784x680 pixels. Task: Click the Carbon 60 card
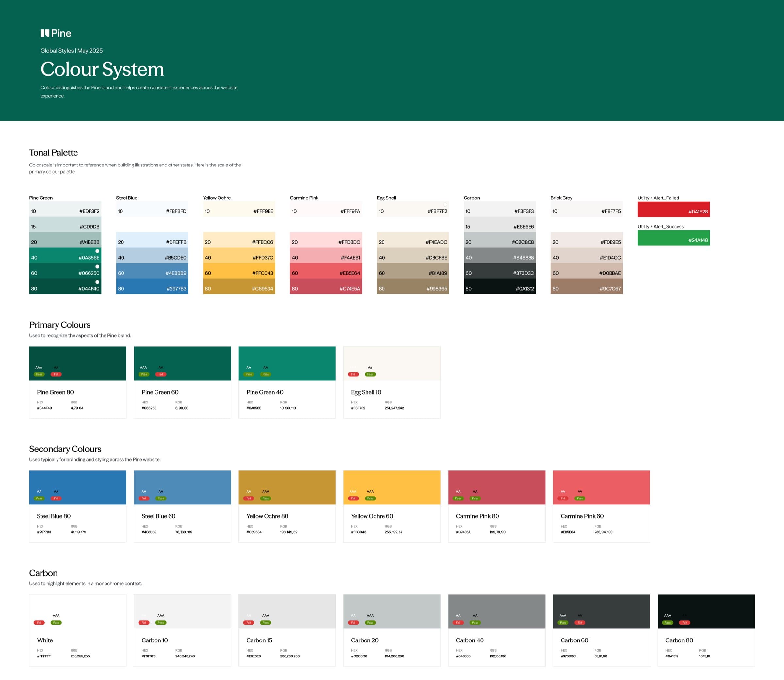[x=601, y=630]
